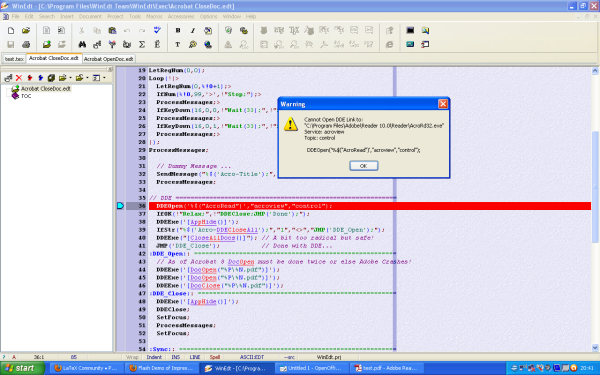Click the Bold B toolbar icon
The image size is (600, 375).
(x=178, y=30)
